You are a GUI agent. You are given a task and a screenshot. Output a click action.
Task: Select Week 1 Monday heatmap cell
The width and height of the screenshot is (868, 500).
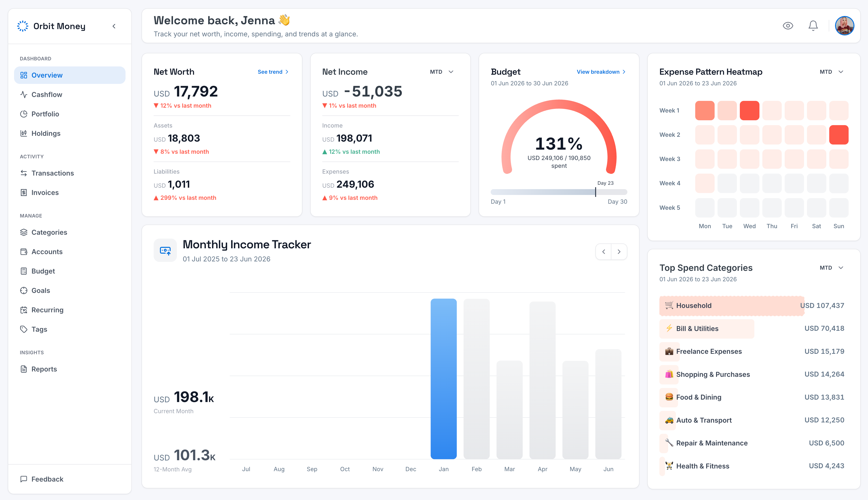705,111
